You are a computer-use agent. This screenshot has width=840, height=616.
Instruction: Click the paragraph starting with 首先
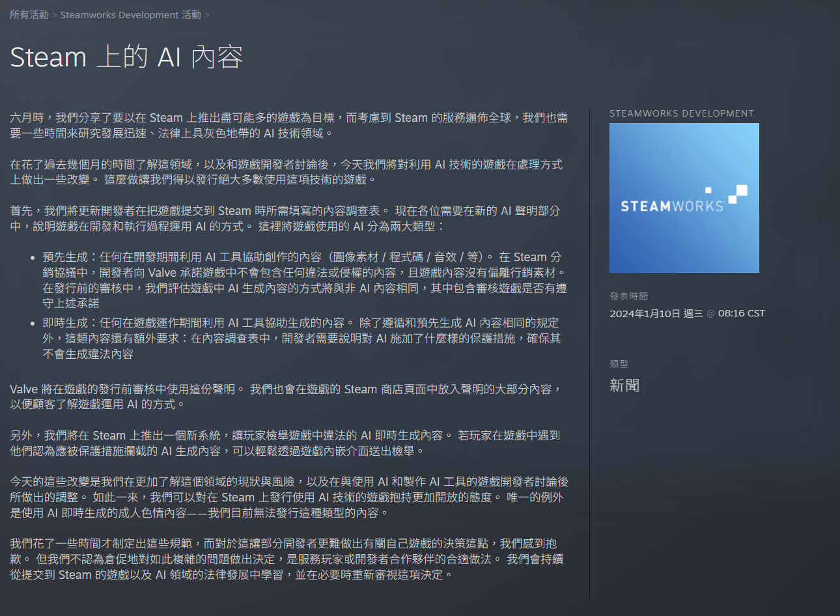point(285,219)
